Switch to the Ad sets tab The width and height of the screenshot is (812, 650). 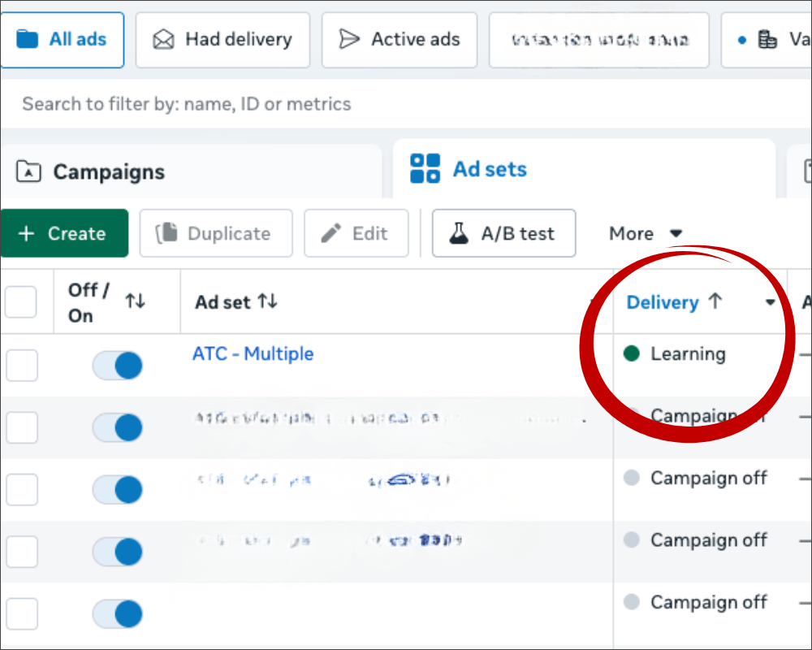pyautogui.click(x=584, y=169)
